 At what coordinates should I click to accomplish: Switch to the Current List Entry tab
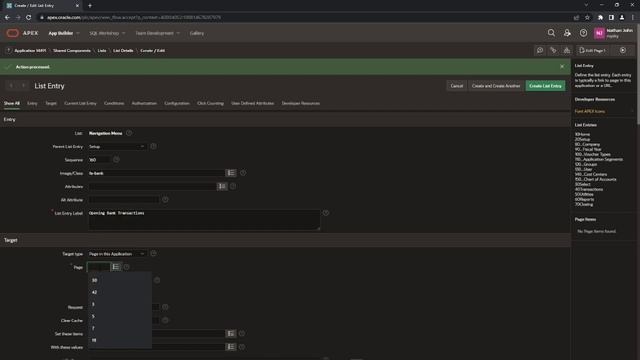80,103
